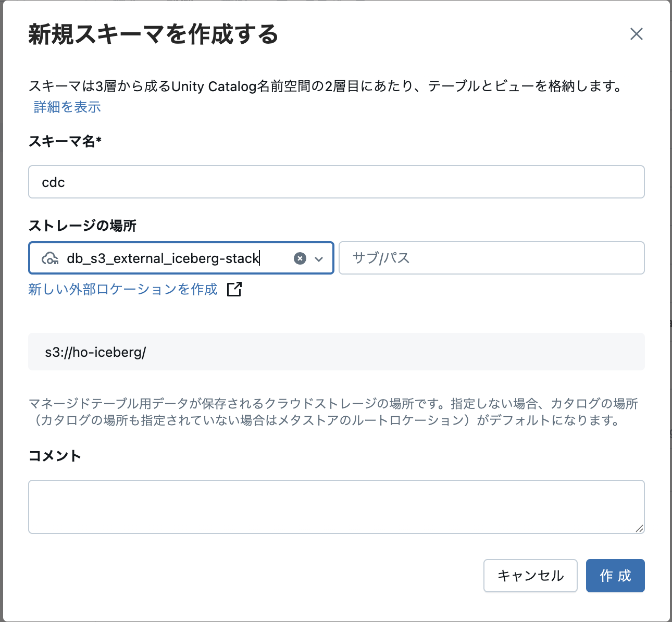Click the db_s3_external_iceberg-stack combo box text
Viewport: 672px width, 622px height.
163,258
